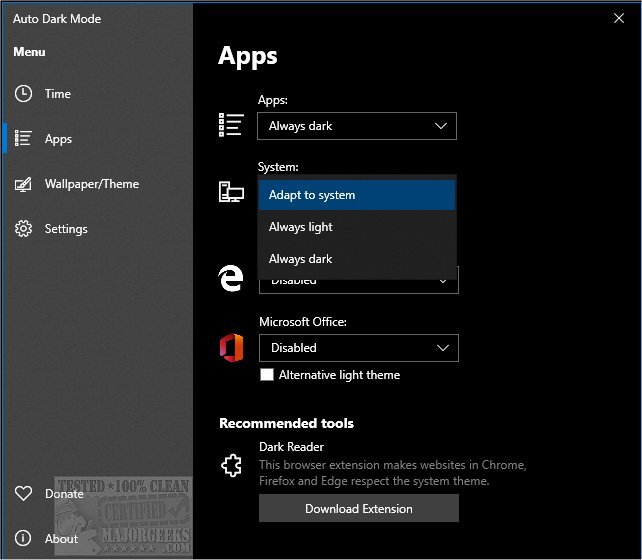
Task: Open the Donate page
Action: tap(98, 493)
